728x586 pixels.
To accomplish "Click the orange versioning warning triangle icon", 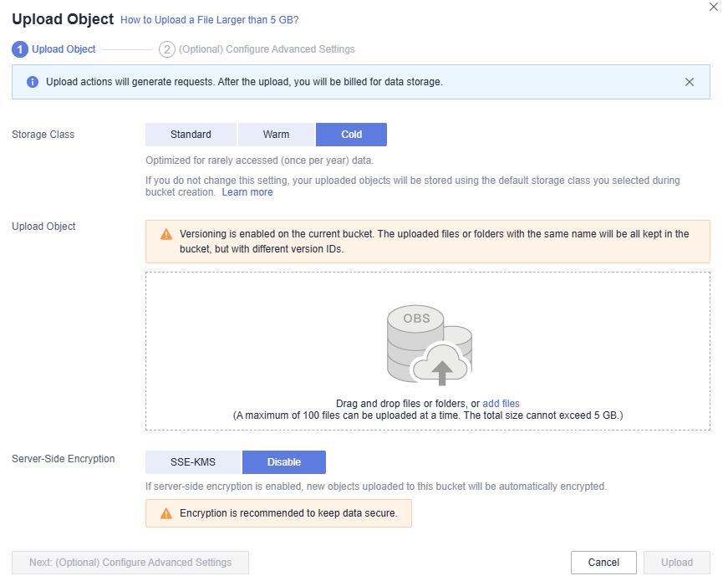I will tap(166, 235).
